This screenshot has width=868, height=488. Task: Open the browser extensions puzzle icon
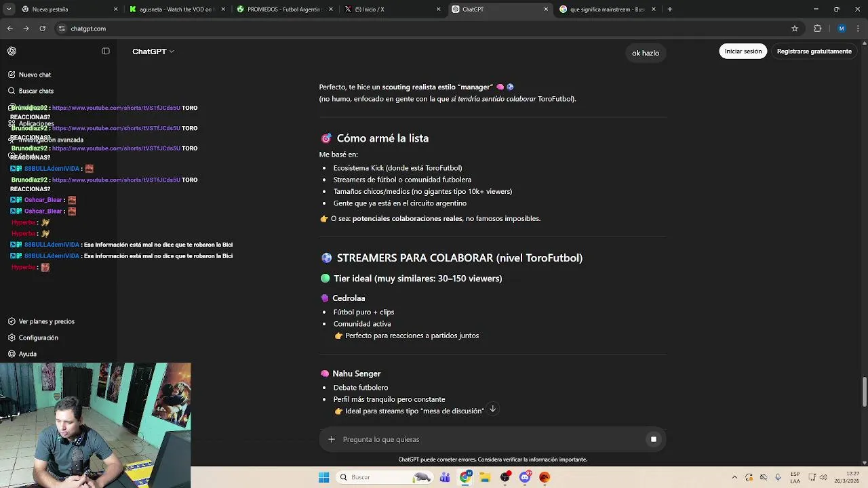point(817,28)
